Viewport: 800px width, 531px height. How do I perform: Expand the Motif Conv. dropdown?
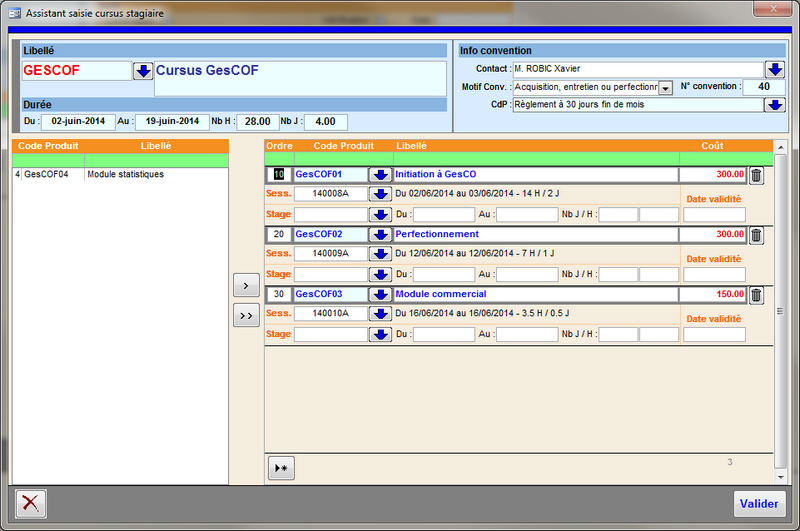coord(664,88)
